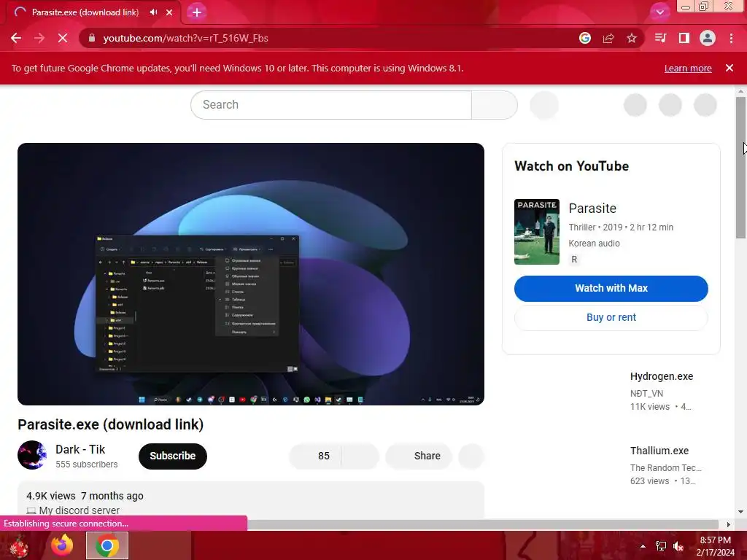Open Learn more about Chrome updates
The width and height of the screenshot is (747, 560).
[688, 68]
